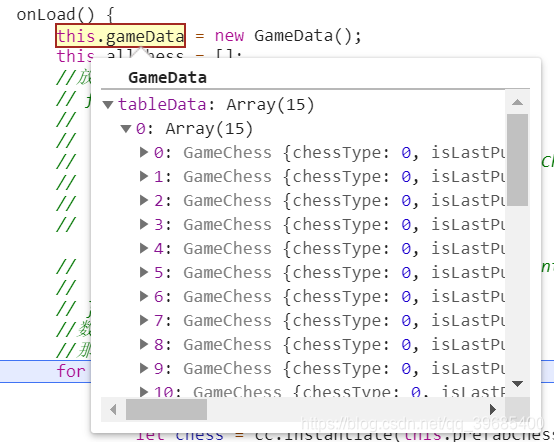Click chessType value in row 5
Viewport: 554px width, 442px height.
click(x=406, y=272)
